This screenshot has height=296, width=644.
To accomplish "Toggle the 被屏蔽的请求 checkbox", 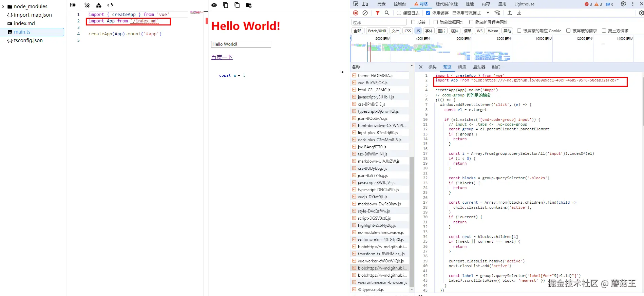I will tap(568, 31).
